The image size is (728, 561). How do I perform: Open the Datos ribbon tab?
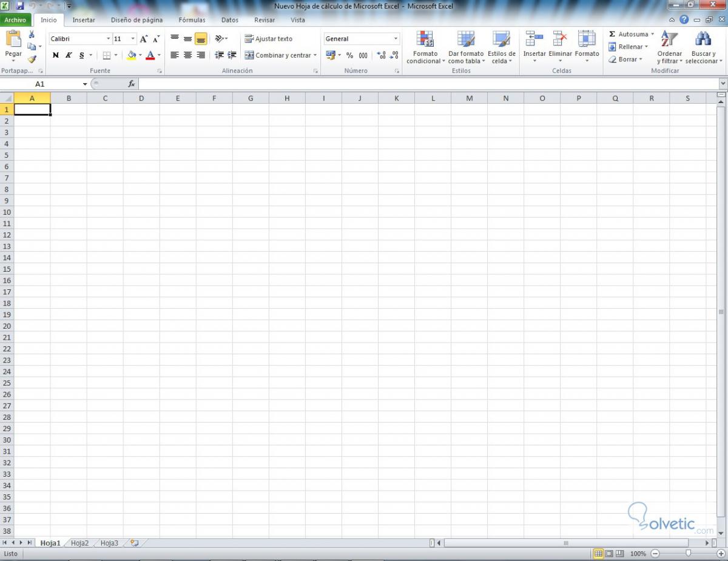(230, 20)
